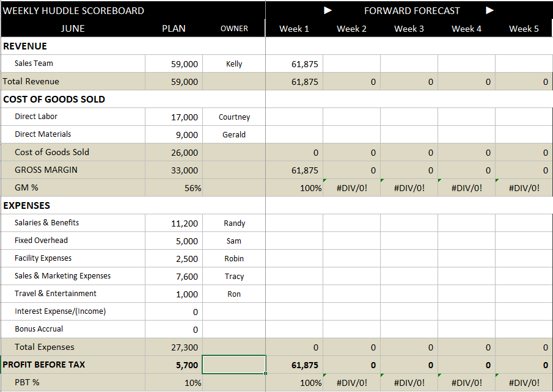
Task: Click owner cell Ron
Action: pyautogui.click(x=234, y=294)
